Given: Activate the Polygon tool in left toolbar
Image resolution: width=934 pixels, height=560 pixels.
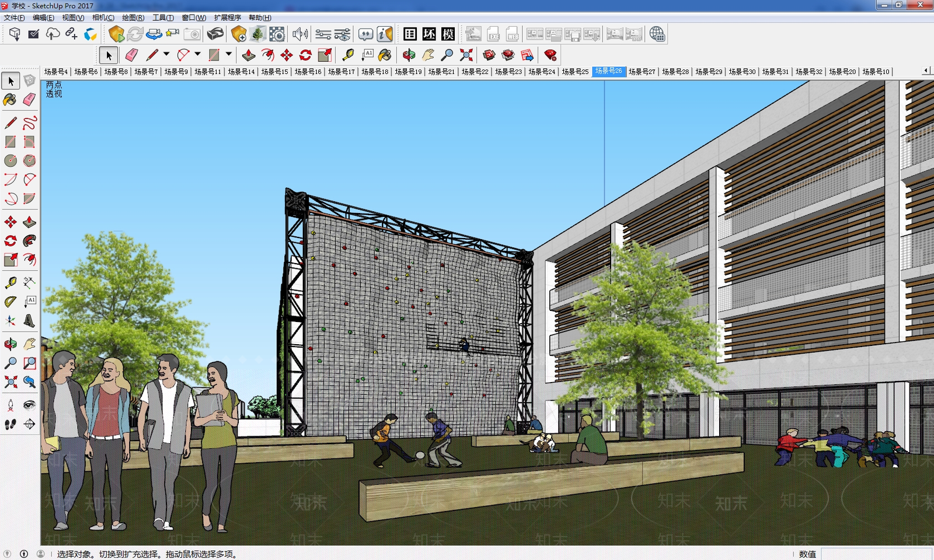Looking at the screenshot, I should click(x=29, y=160).
